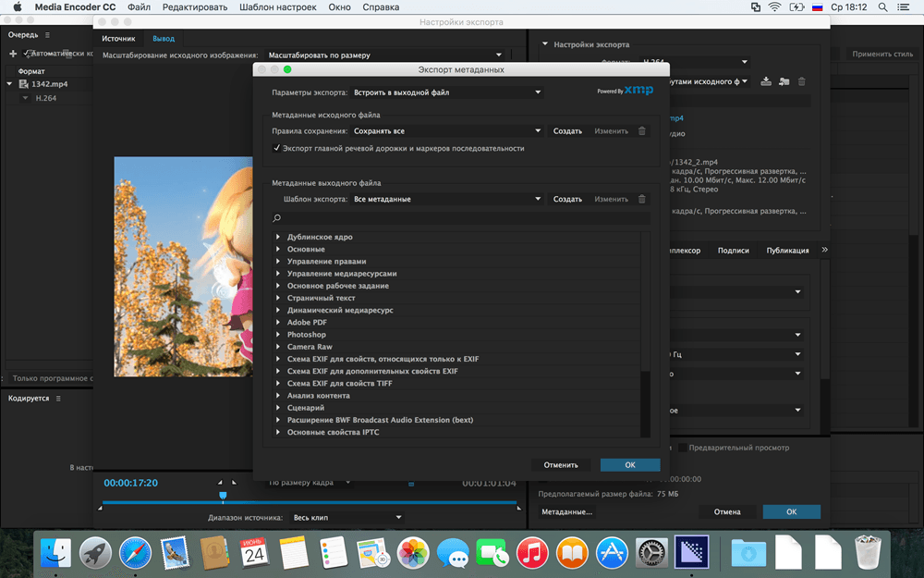The height and width of the screenshot is (578, 924).
Task: Switch to the Source tab
Action: pyautogui.click(x=118, y=38)
